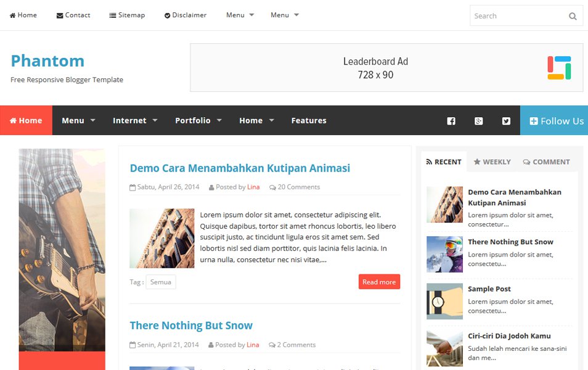The width and height of the screenshot is (588, 370).
Task: Open the Google Plus social icon
Action: pyautogui.click(x=478, y=121)
